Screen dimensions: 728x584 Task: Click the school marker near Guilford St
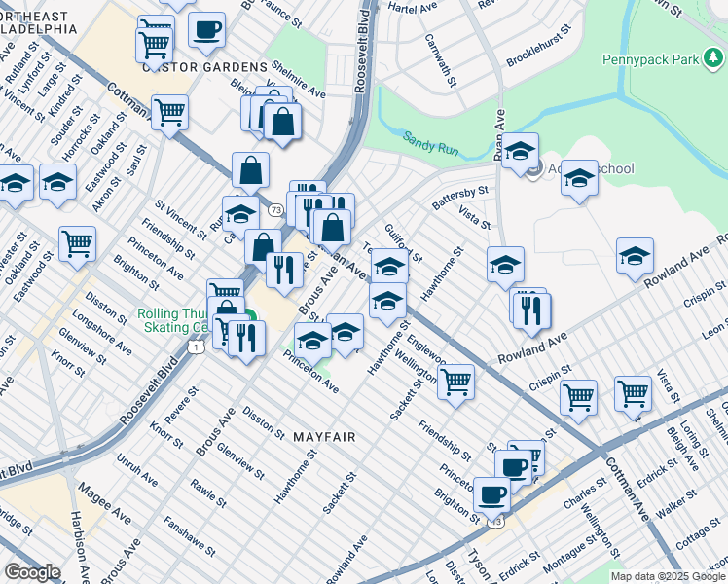pos(389,268)
